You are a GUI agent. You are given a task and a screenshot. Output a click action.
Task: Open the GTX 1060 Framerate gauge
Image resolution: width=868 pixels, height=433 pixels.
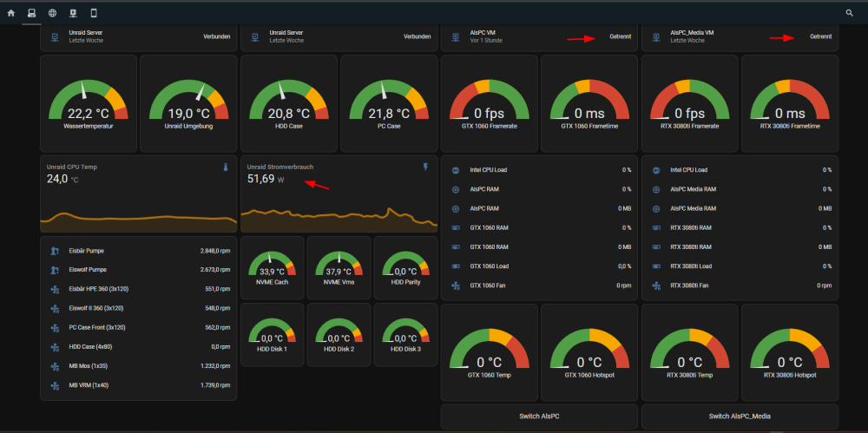click(x=489, y=103)
